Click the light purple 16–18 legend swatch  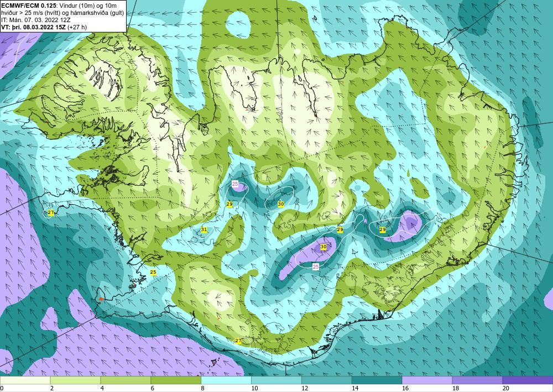(x=427, y=380)
